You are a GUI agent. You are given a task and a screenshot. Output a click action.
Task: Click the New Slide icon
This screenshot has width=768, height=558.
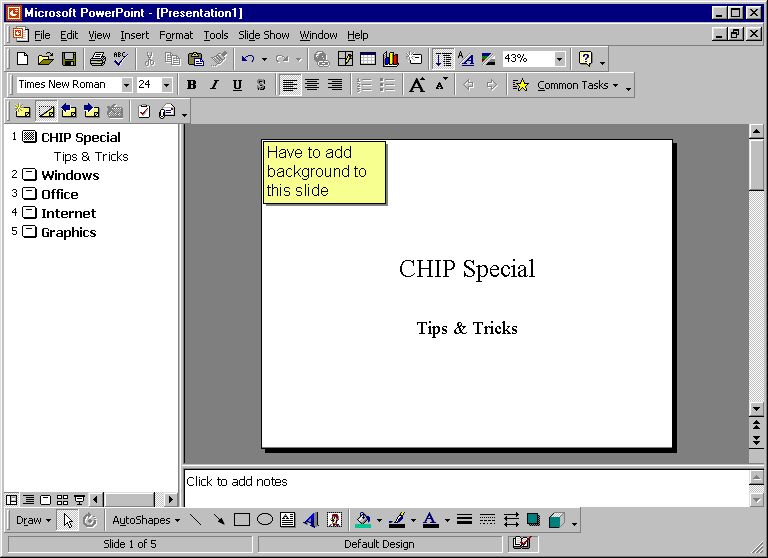tap(414, 59)
